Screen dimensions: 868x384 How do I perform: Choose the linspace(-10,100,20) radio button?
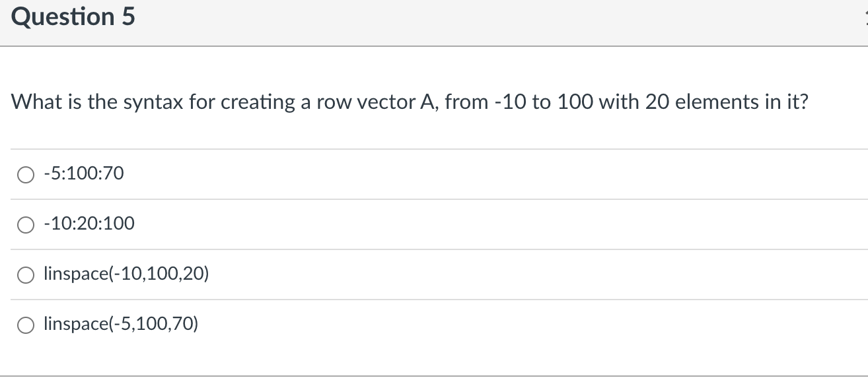(26, 275)
